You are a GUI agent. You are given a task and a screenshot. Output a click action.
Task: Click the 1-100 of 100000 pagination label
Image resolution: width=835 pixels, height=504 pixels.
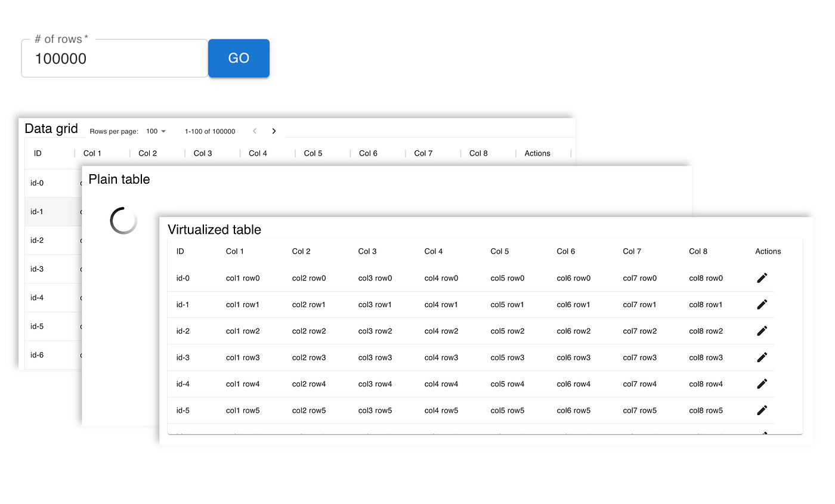coord(210,131)
